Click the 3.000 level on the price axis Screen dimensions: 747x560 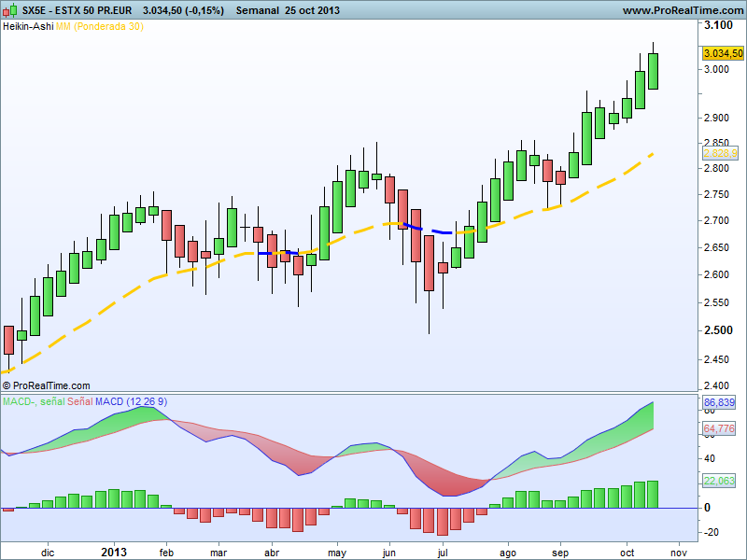pos(716,70)
